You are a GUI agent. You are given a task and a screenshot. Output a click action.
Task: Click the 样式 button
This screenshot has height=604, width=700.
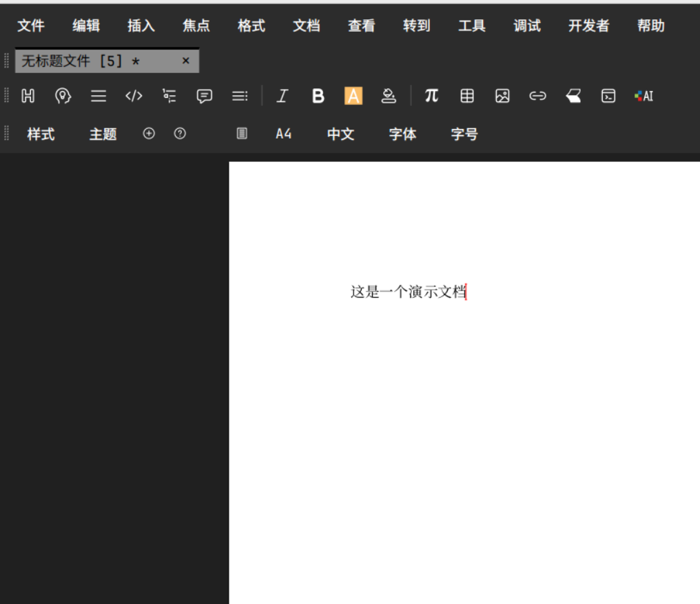pyautogui.click(x=41, y=134)
